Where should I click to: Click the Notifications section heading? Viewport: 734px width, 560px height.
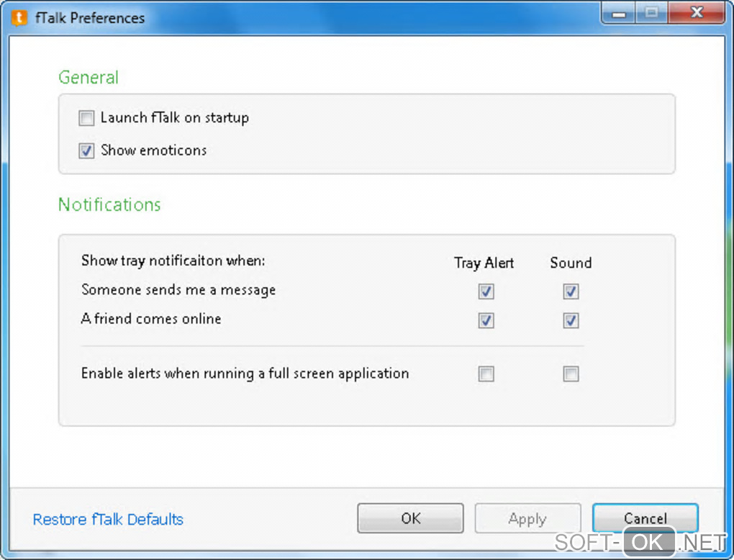click(x=109, y=204)
